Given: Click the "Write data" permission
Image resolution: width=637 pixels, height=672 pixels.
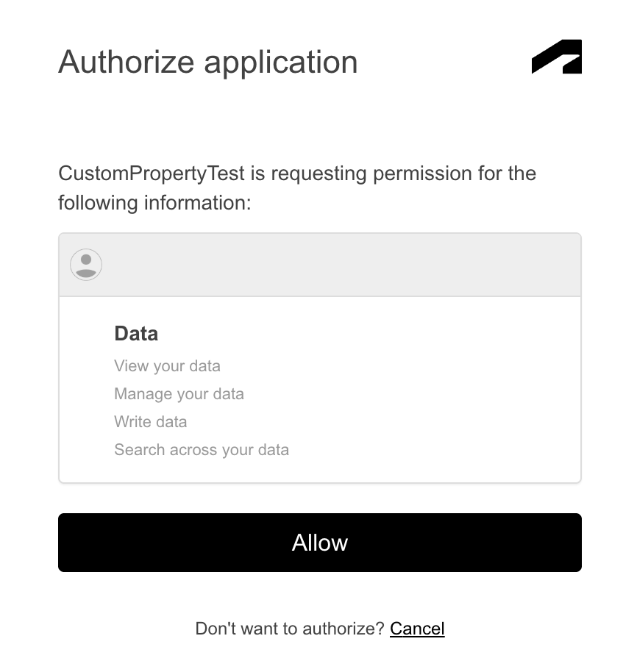Looking at the screenshot, I should coord(151,422).
